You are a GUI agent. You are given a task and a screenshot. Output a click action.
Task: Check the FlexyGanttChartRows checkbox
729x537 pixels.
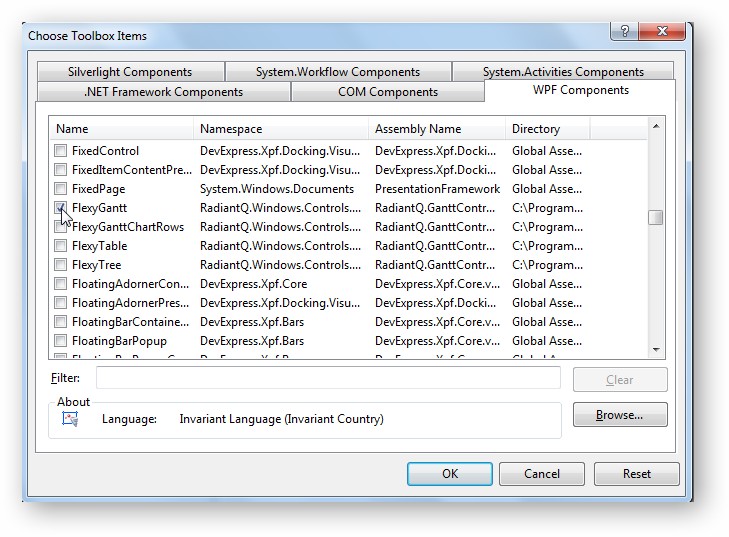click(61, 227)
